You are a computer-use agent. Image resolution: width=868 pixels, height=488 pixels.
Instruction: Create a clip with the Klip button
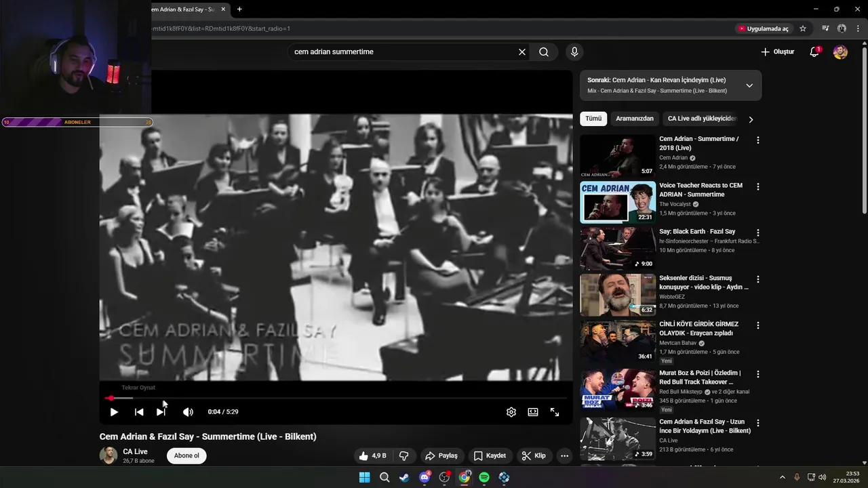pyautogui.click(x=534, y=456)
